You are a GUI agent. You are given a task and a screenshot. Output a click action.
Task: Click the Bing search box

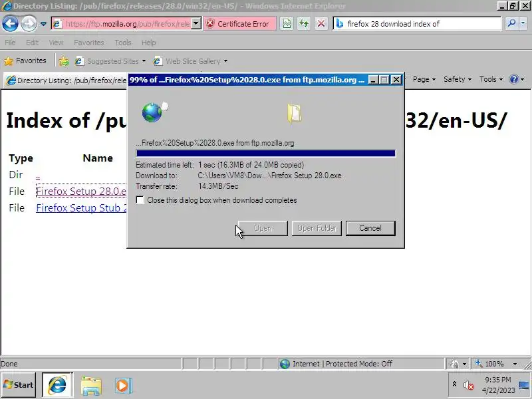click(418, 24)
